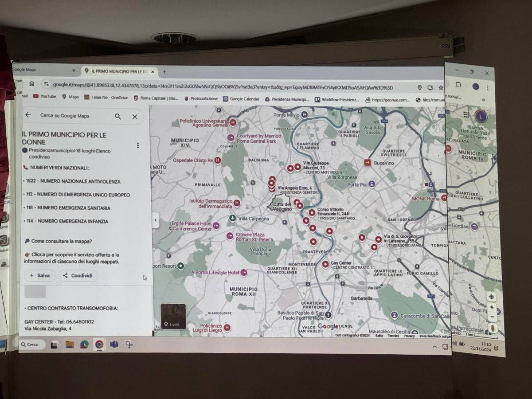The height and width of the screenshot is (399, 532).
Task: Open the Roma Capitale bookmark
Action: 156,98
